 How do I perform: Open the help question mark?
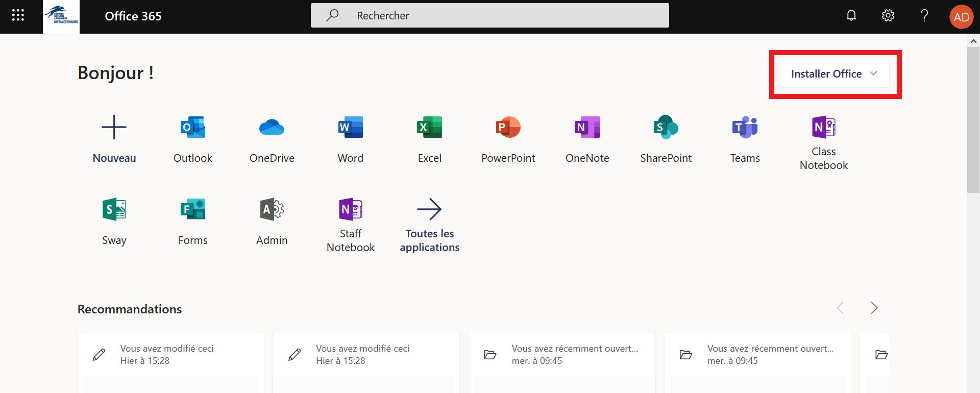click(x=924, y=15)
